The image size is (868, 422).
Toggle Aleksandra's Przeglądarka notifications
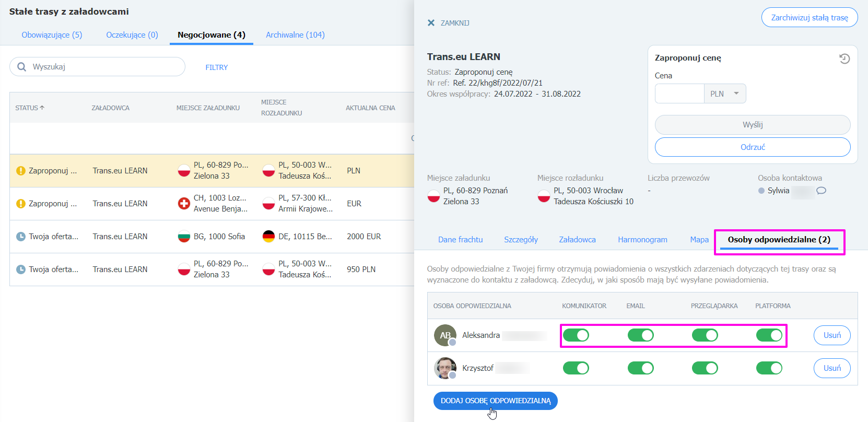(x=705, y=335)
